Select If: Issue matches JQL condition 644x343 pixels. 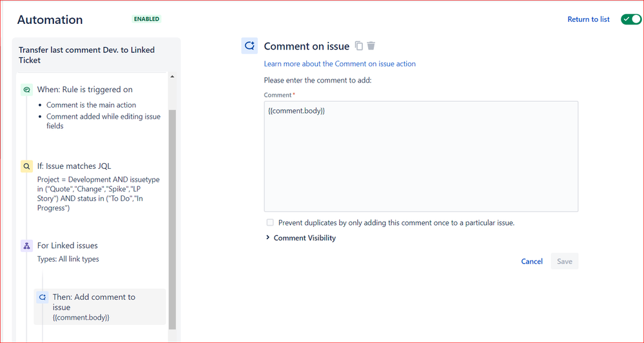(74, 166)
